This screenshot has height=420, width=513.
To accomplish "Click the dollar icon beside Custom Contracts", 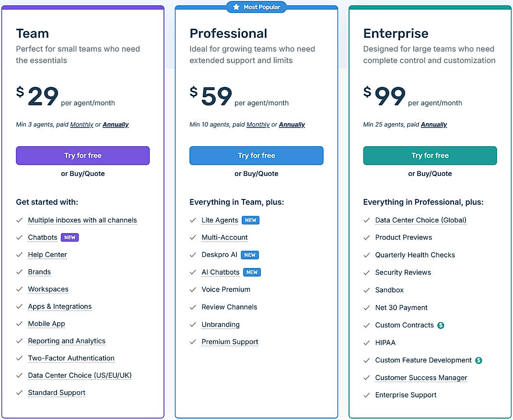I will (441, 325).
